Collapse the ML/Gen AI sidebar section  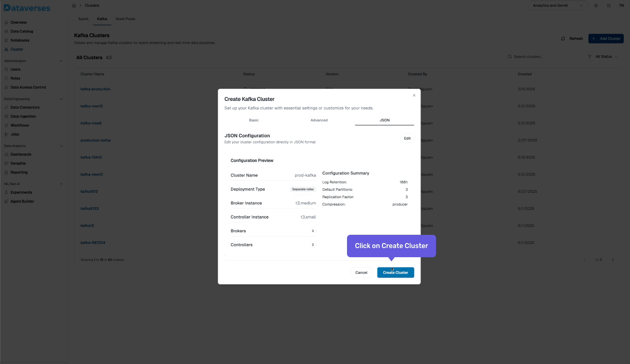coord(61,184)
